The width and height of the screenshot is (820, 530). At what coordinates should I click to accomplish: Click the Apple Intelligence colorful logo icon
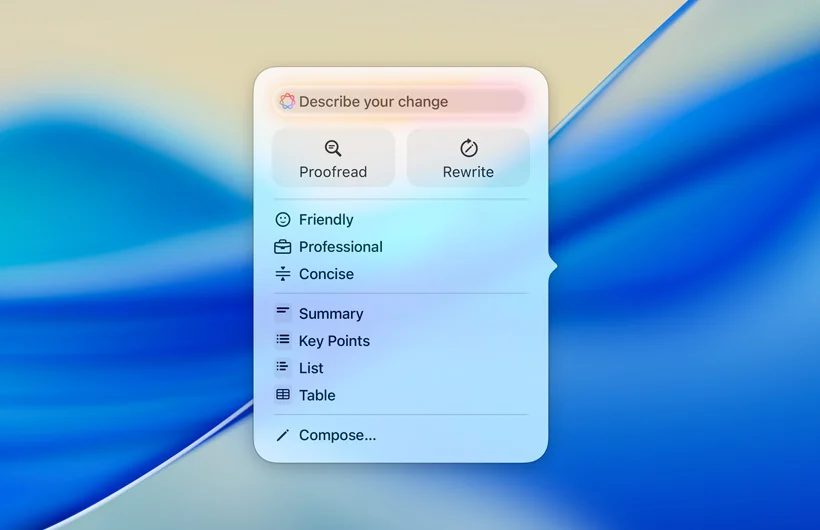click(x=287, y=101)
